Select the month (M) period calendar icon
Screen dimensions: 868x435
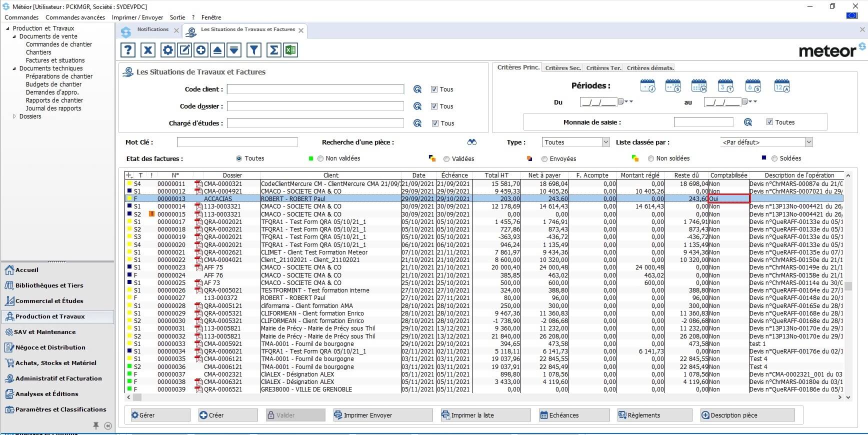coord(699,85)
